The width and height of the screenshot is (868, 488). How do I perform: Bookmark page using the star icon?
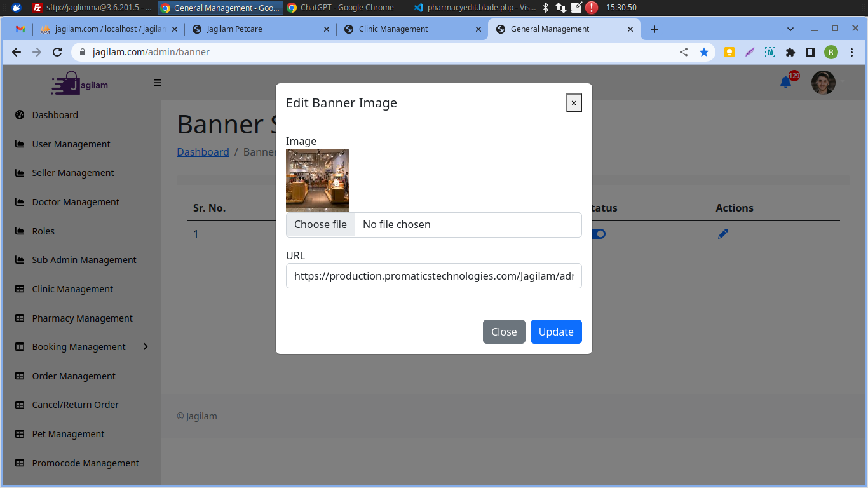704,52
